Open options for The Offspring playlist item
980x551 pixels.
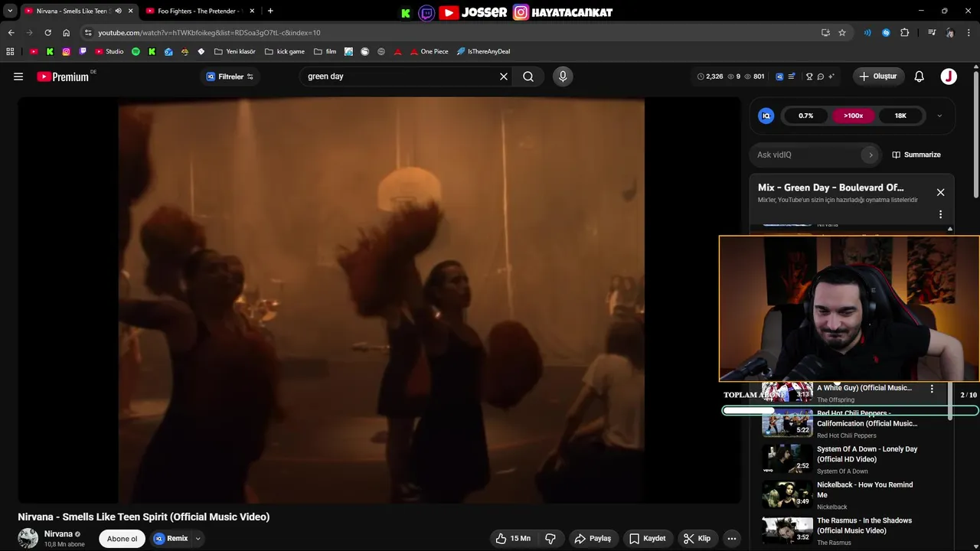(932, 389)
